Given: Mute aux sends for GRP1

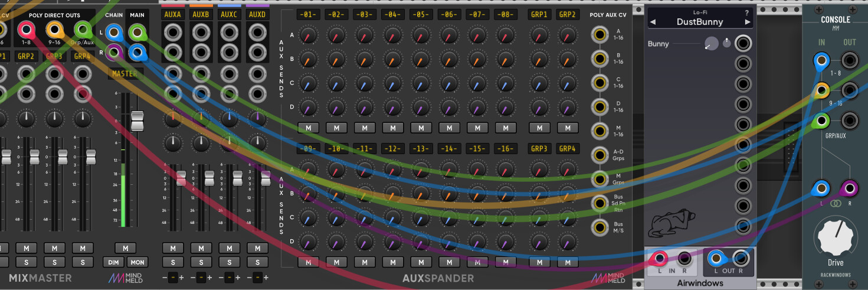Looking at the screenshot, I should tap(539, 128).
